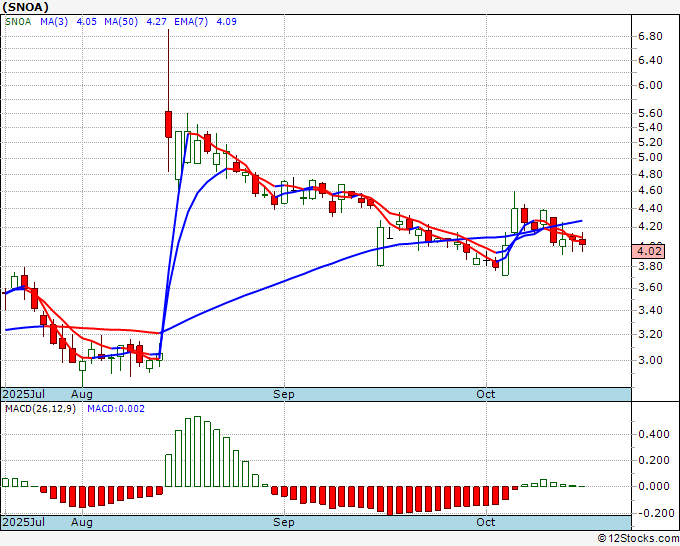
Task: Click the EMA(7) value 4.09
Action: (x=226, y=21)
